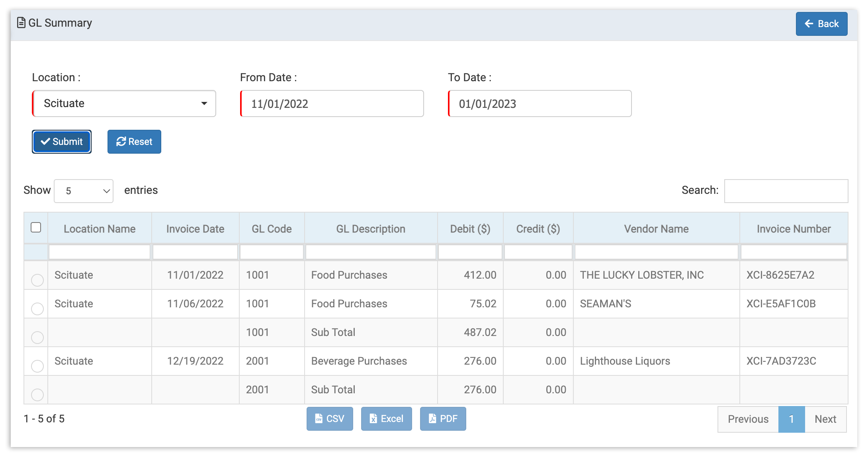The image size is (868, 457).
Task: Toggle the select-all checkbox in table header
Action: pos(36,227)
